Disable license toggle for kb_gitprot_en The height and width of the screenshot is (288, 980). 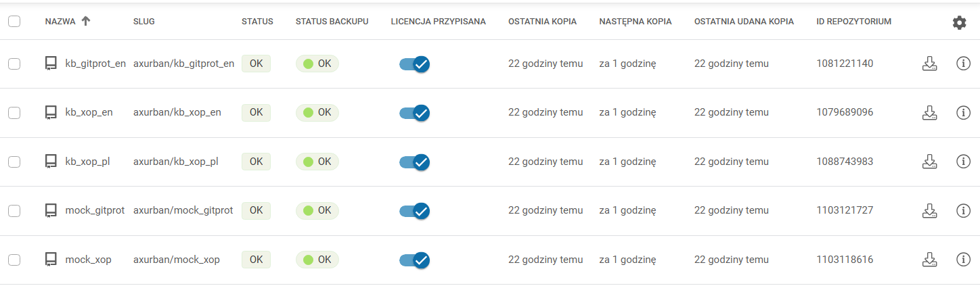[414, 64]
